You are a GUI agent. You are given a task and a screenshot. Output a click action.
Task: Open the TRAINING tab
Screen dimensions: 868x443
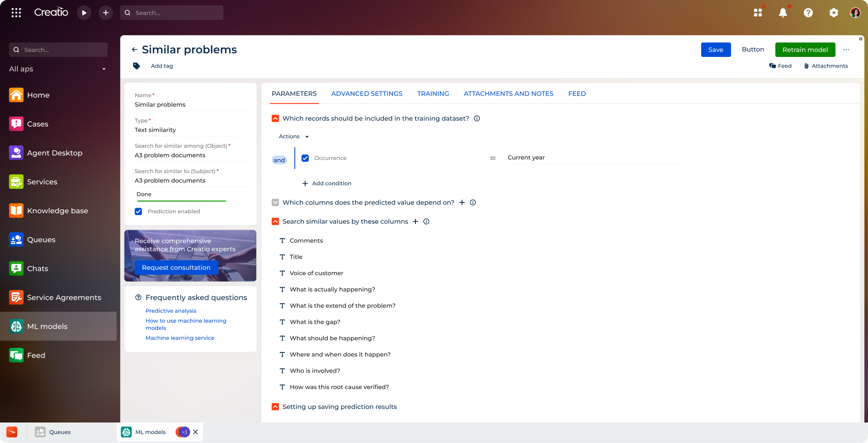point(433,93)
